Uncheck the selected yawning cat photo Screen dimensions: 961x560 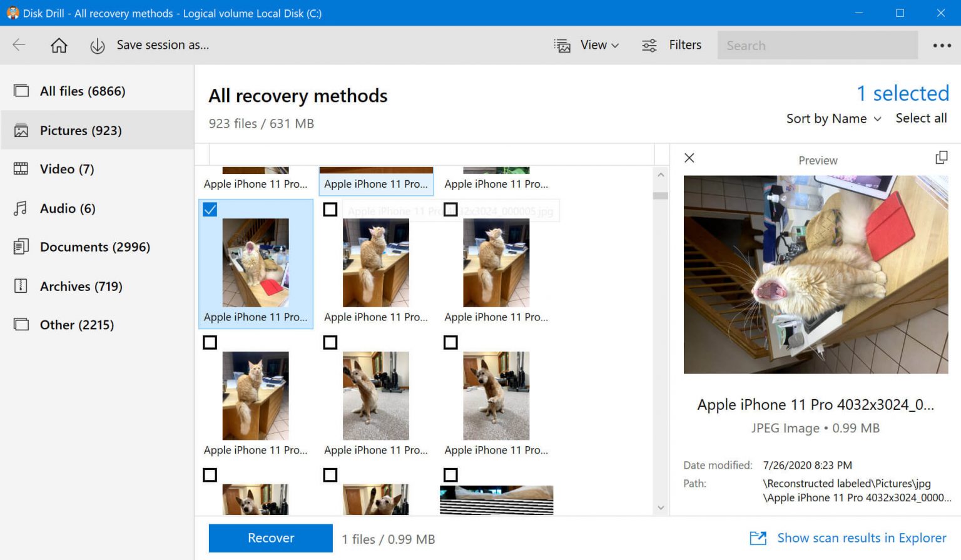(210, 210)
